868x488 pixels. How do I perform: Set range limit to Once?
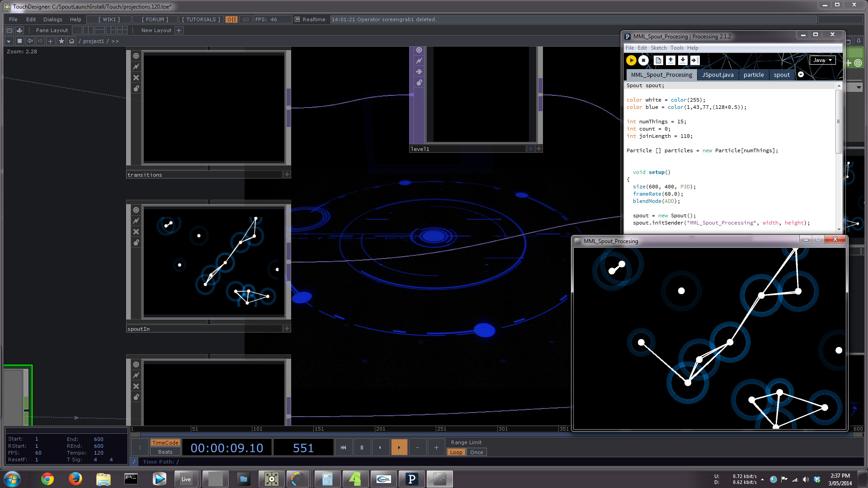pyautogui.click(x=476, y=452)
